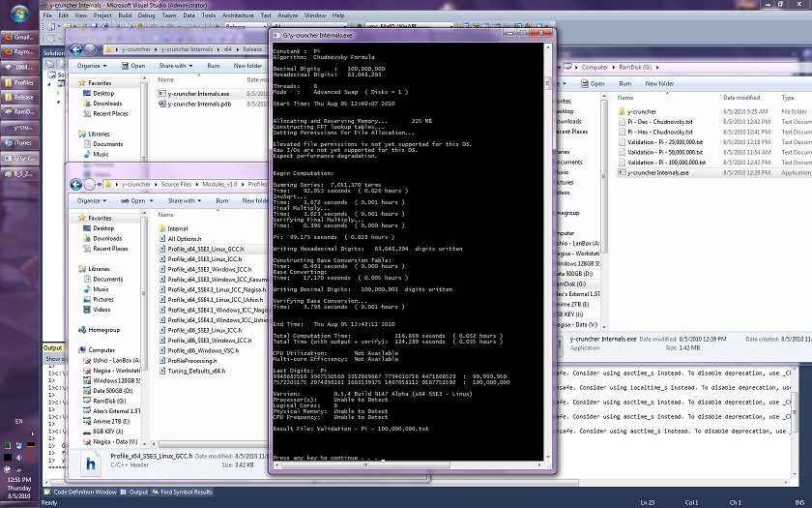Click New folder in the RamDisk window
812x508 pixels.
pos(659,83)
